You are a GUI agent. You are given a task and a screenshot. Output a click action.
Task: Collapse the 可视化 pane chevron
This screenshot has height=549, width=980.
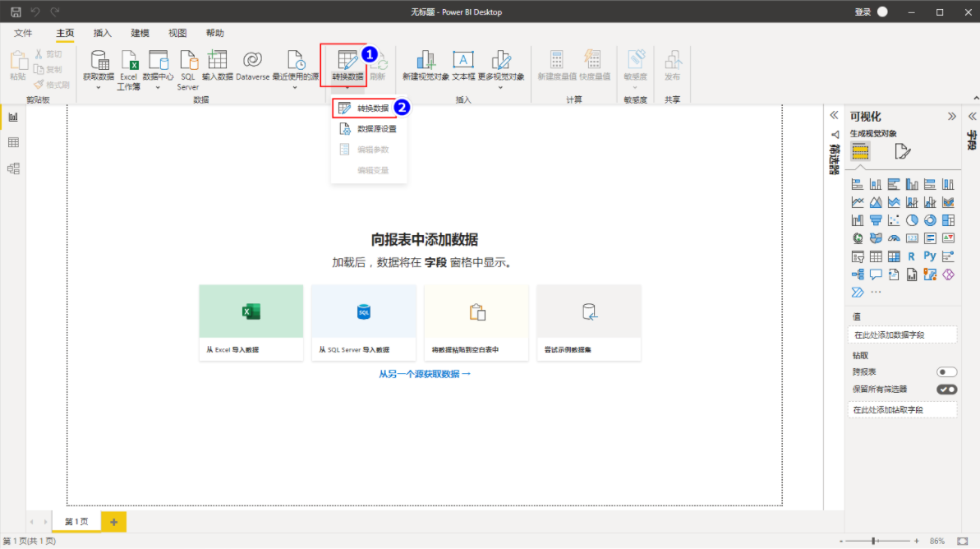tap(951, 117)
